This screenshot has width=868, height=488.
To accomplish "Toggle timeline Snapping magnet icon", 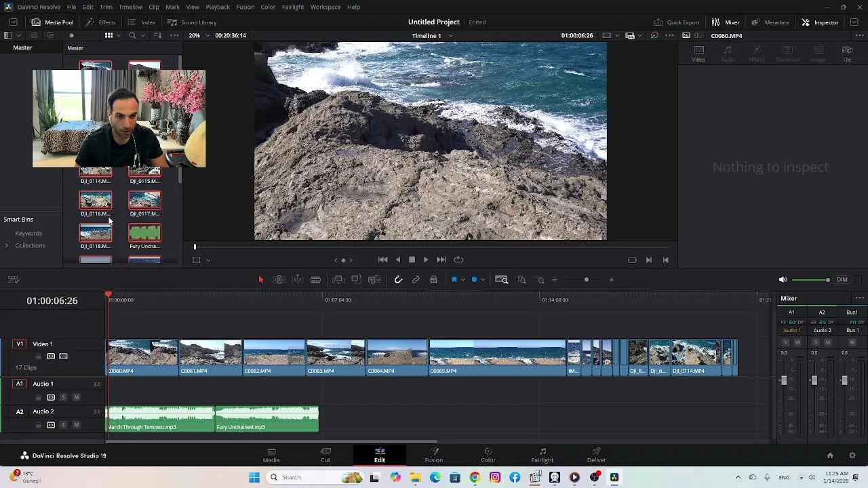I will (398, 280).
